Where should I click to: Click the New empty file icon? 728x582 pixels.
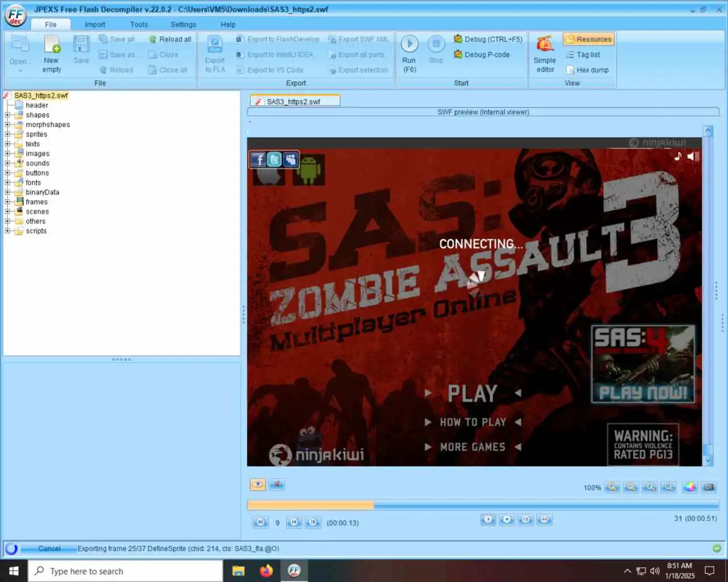point(52,44)
